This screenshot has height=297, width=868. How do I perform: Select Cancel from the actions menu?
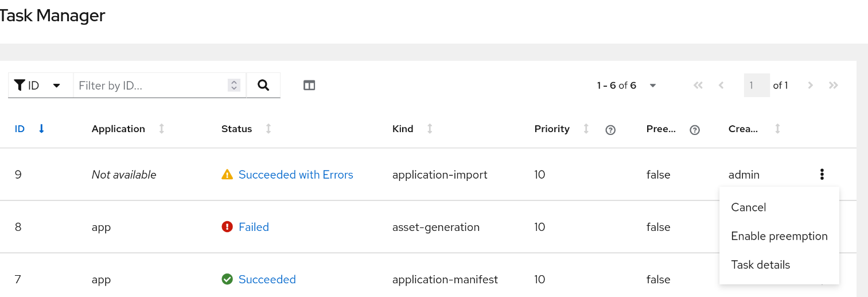tap(748, 207)
